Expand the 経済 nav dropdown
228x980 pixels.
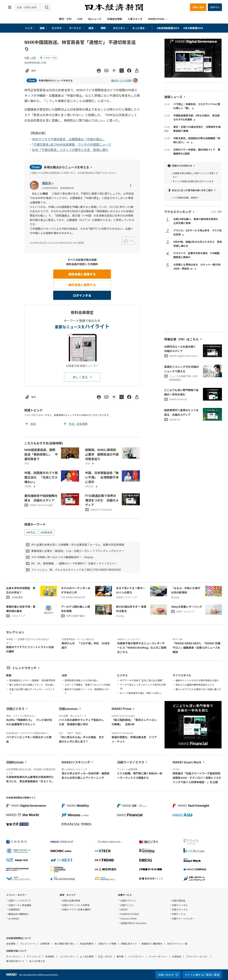[x=93, y=28]
